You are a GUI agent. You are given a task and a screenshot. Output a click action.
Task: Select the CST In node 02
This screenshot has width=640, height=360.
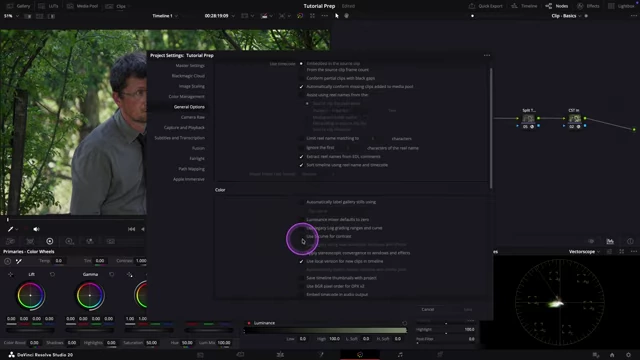575,119
